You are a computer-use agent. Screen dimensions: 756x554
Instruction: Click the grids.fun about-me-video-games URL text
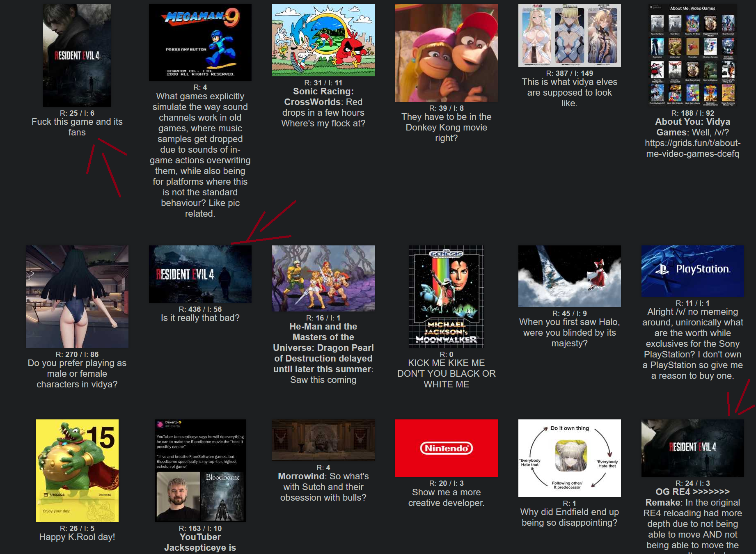(693, 149)
